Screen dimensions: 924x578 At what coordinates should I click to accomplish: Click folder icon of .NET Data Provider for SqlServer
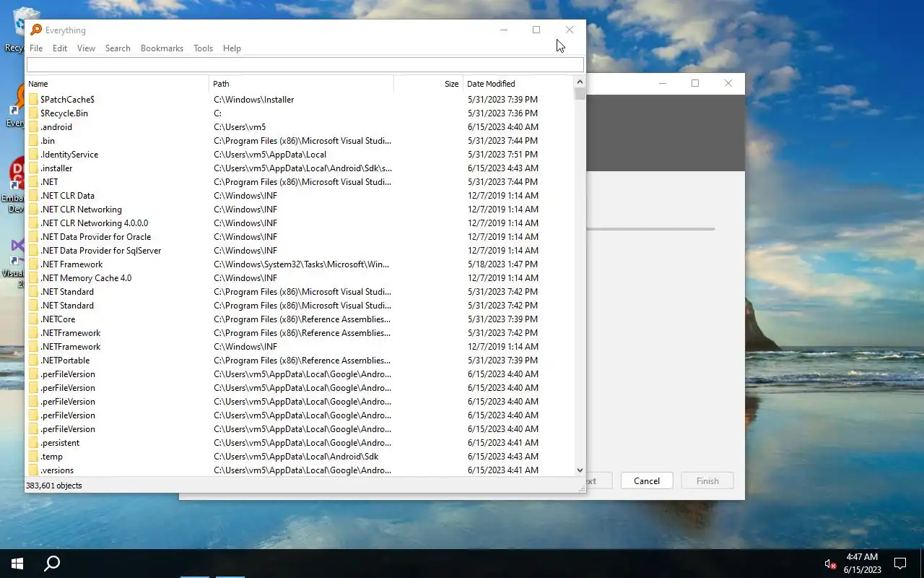click(x=33, y=251)
